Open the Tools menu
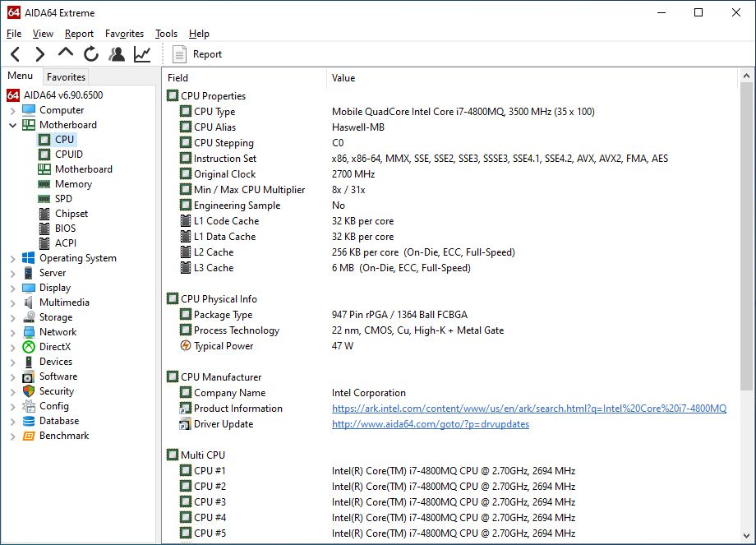Image resolution: width=756 pixels, height=545 pixels. [x=166, y=33]
